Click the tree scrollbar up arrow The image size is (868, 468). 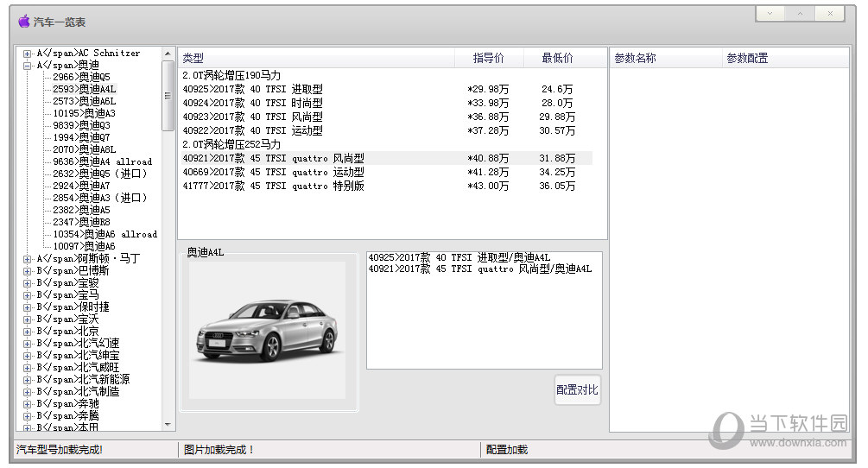point(168,54)
